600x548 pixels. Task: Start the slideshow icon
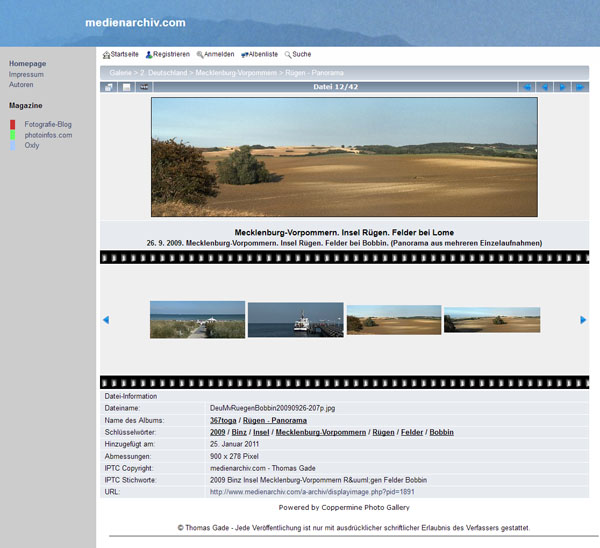coord(145,87)
